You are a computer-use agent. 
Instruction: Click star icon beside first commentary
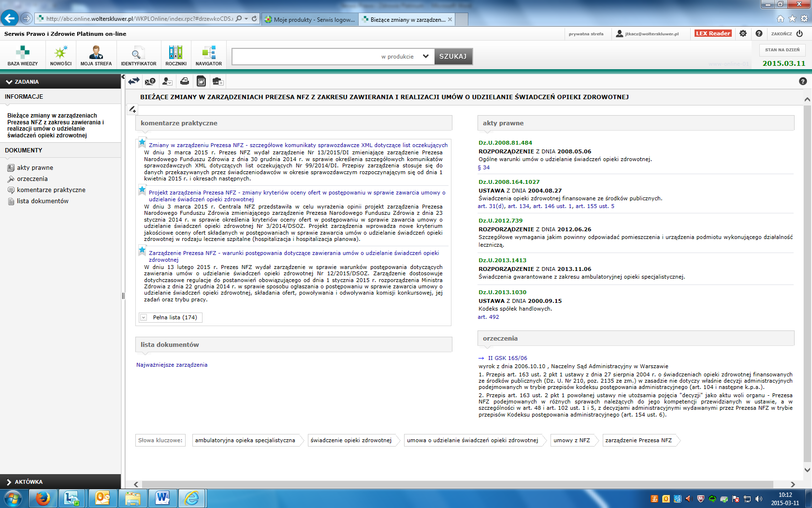tap(142, 142)
